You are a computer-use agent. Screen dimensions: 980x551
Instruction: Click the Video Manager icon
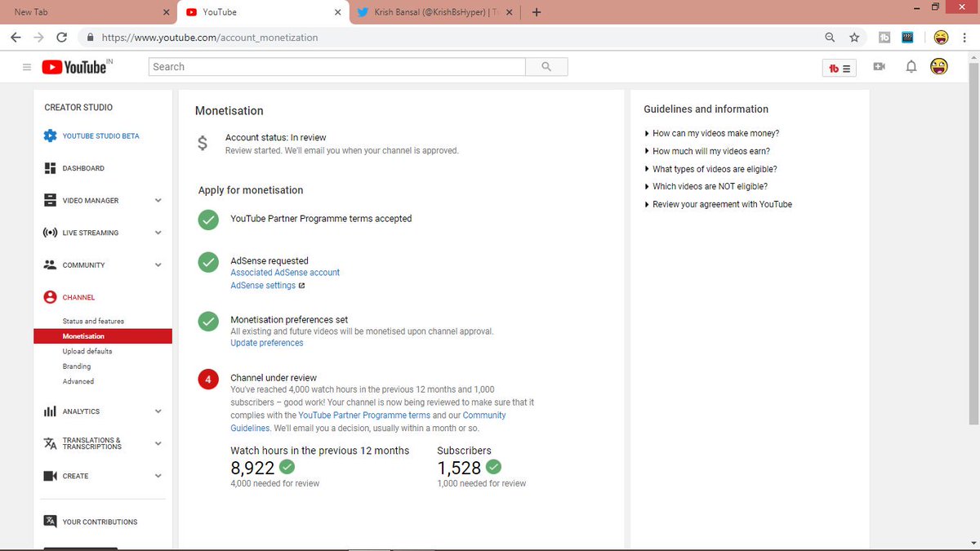[x=50, y=200]
